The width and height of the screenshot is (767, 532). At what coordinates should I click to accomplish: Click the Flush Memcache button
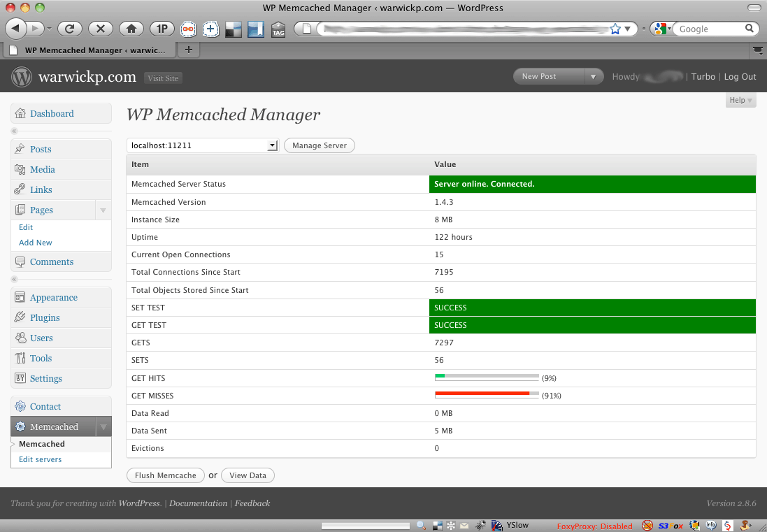tap(165, 475)
